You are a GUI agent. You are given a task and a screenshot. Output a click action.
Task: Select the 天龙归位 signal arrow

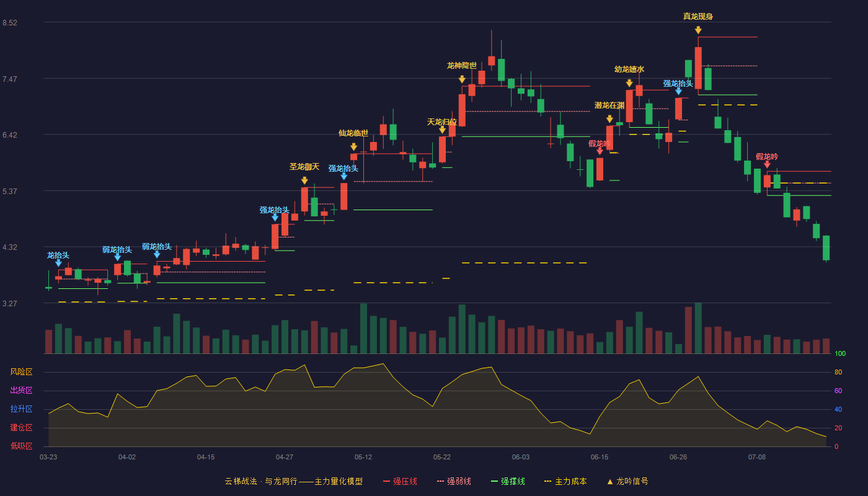(442, 130)
